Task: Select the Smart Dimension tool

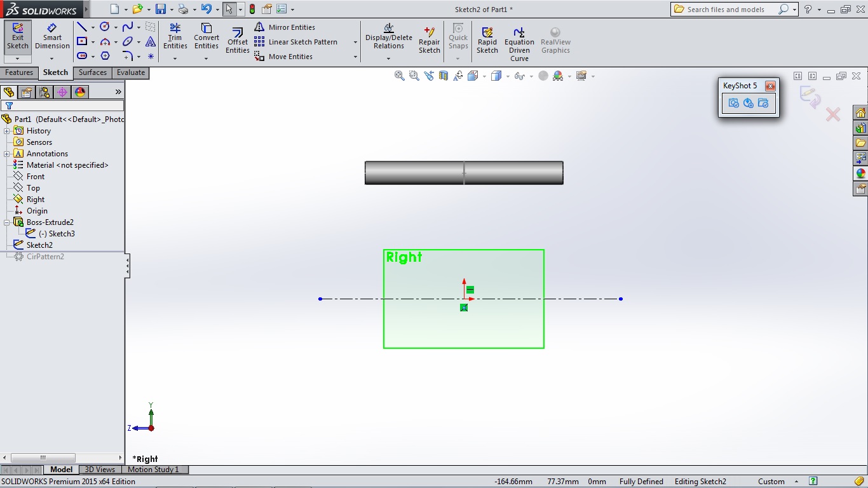Action: point(52,37)
